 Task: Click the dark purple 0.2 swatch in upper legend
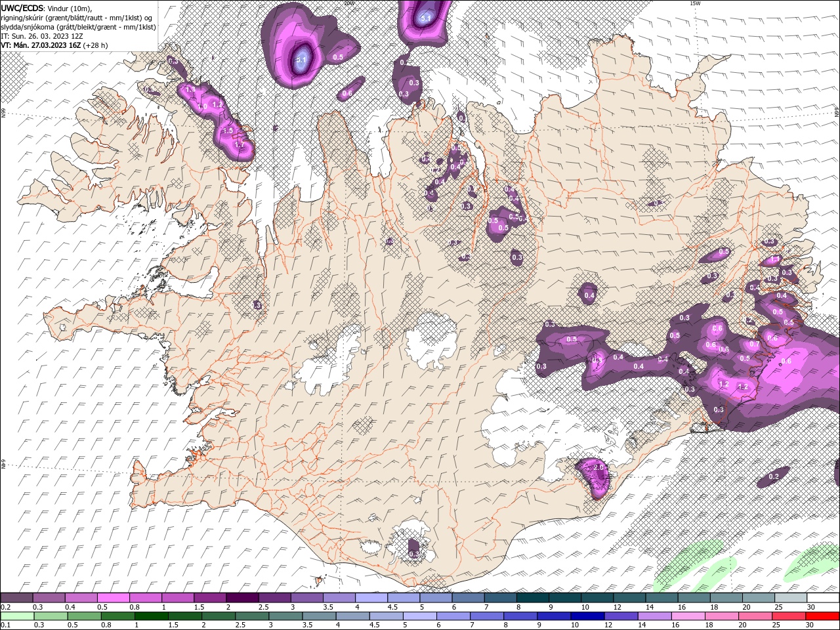(16, 598)
